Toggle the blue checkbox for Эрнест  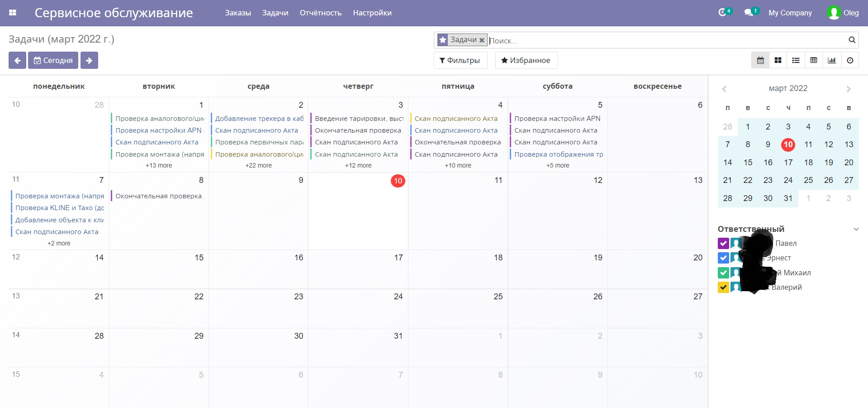pos(723,258)
